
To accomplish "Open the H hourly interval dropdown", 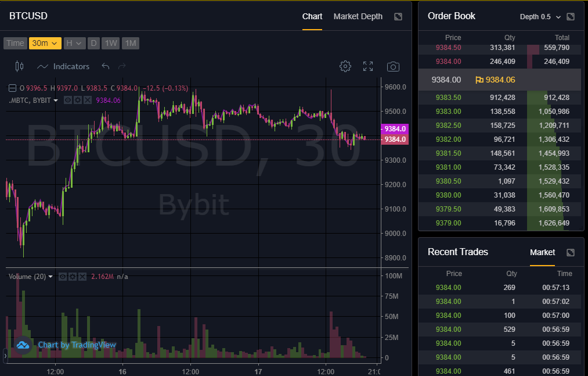I will tap(75, 43).
